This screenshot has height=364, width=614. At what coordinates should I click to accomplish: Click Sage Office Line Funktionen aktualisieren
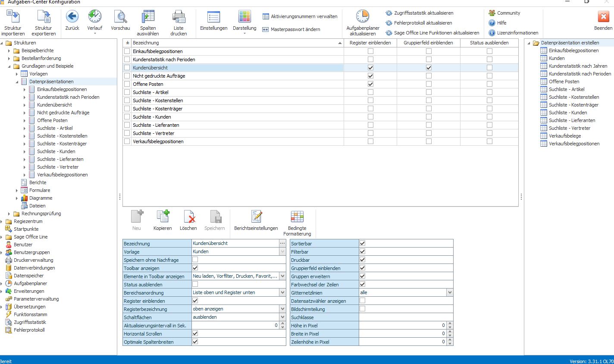coord(432,33)
